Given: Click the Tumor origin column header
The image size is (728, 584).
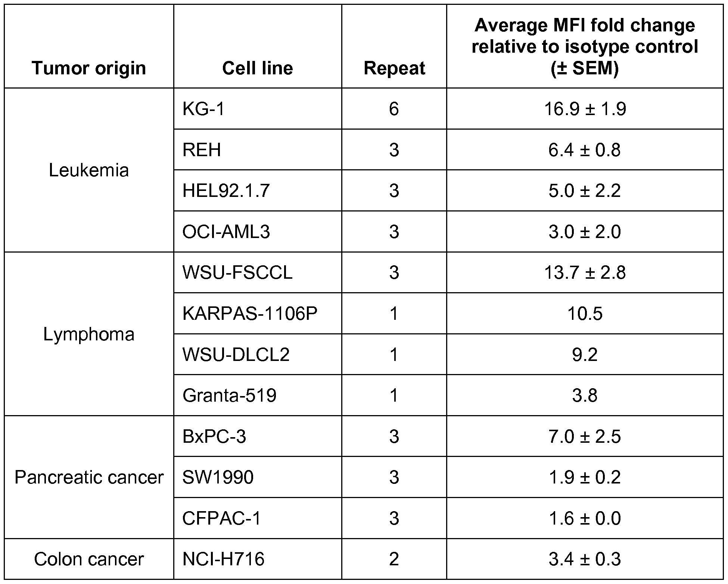Looking at the screenshot, I should 89,68.
